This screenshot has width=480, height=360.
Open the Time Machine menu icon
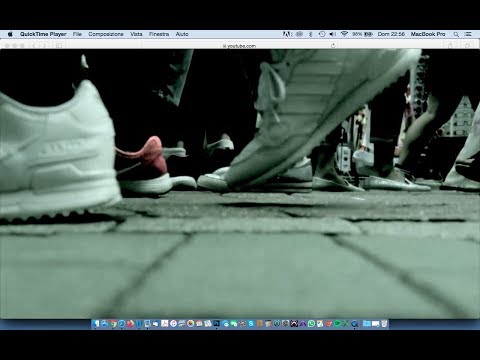(322, 34)
